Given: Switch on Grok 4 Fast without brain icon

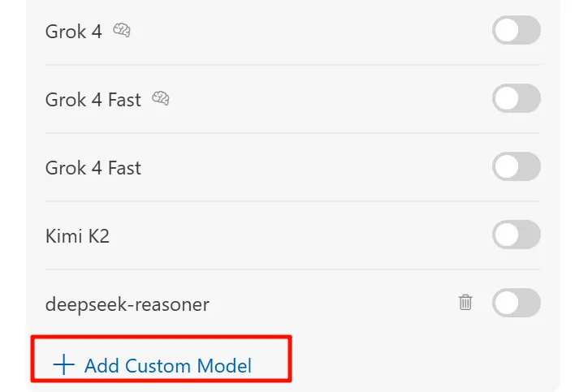Looking at the screenshot, I should 516,167.
